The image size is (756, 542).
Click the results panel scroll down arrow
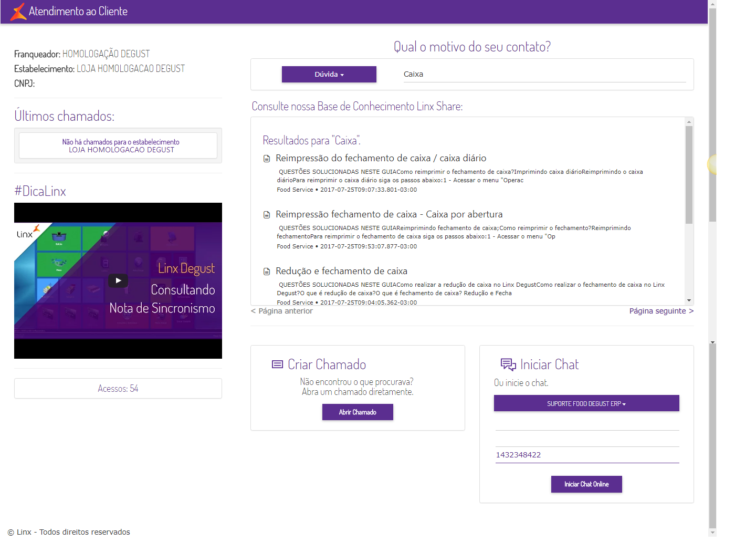[689, 300]
